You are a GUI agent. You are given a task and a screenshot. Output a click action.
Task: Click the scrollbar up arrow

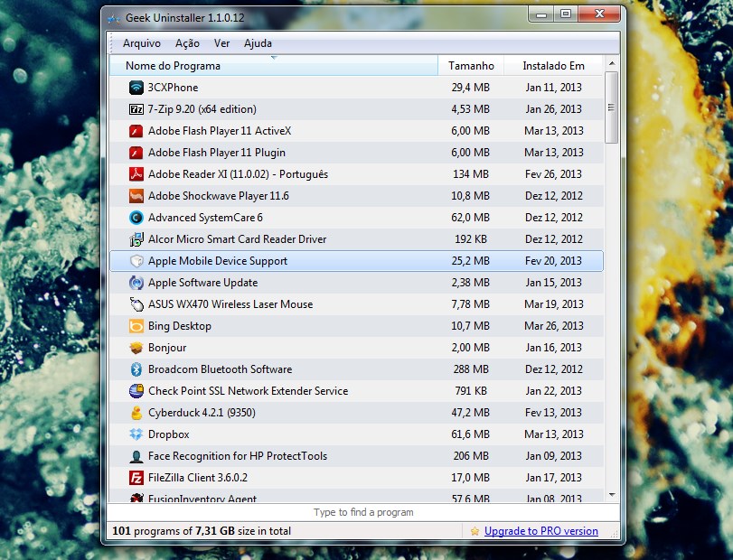(x=612, y=63)
